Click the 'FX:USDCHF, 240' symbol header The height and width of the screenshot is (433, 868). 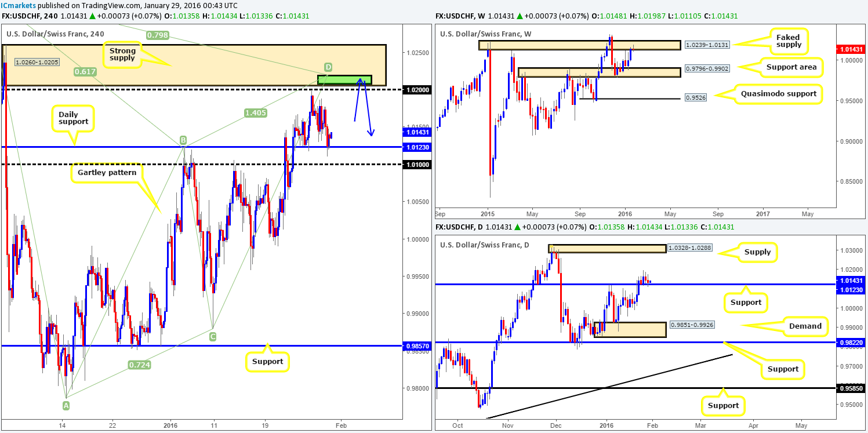pyautogui.click(x=29, y=16)
